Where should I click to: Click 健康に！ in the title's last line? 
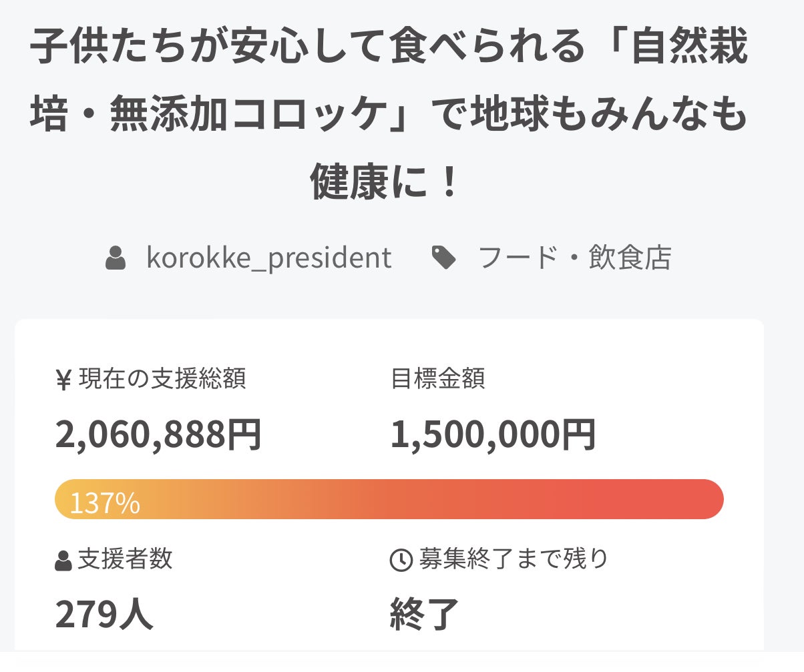pyautogui.click(x=385, y=182)
